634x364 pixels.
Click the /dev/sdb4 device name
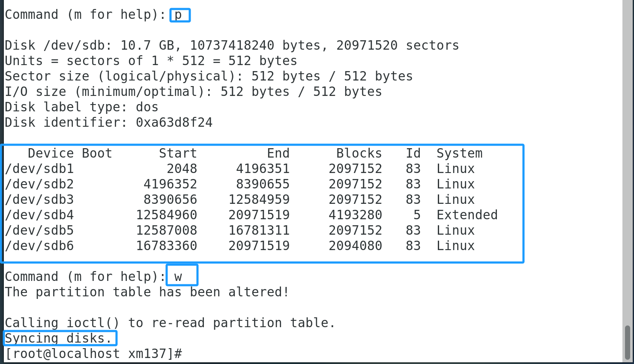coord(39,215)
